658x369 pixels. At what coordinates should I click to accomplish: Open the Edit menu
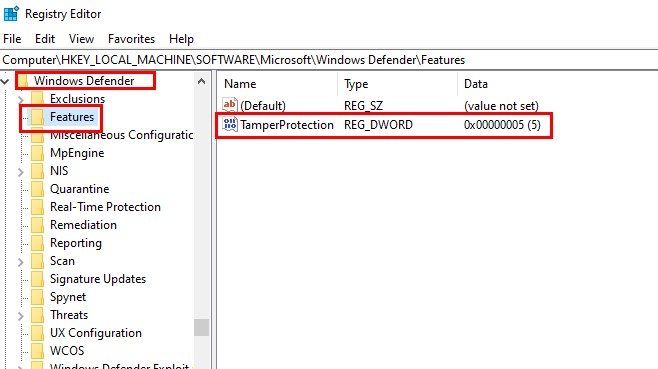coord(45,39)
